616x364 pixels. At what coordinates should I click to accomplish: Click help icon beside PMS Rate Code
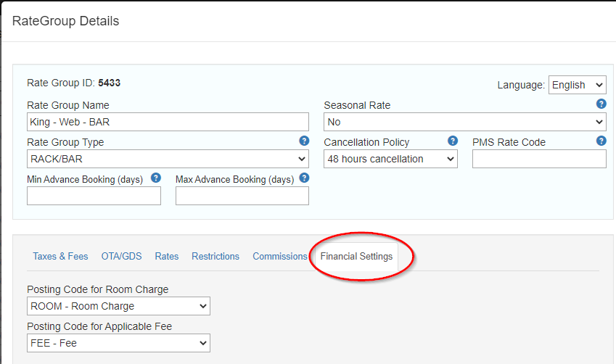601,141
